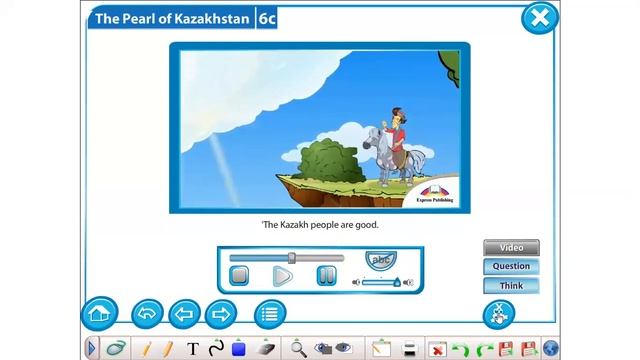Click the video progress slider handle

(x=291, y=258)
